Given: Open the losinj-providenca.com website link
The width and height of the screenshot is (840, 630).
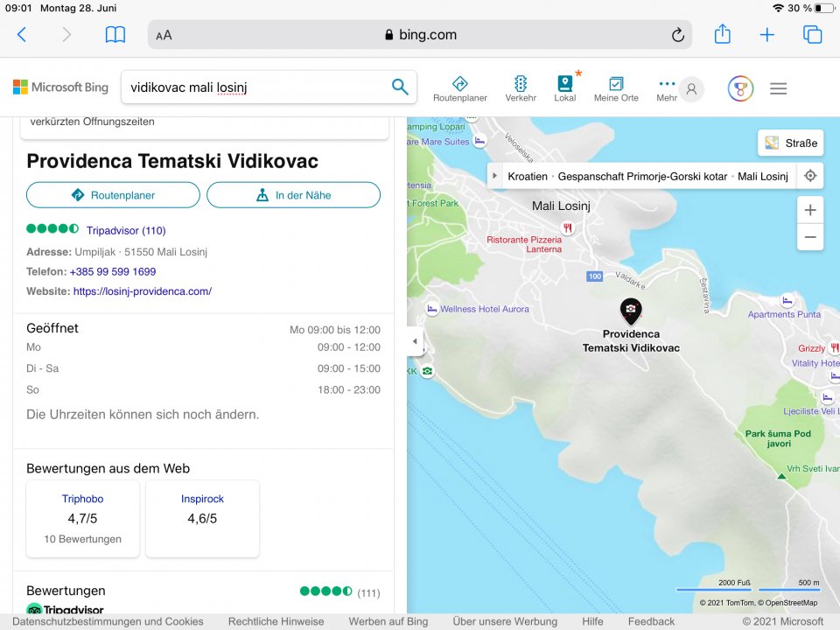Looking at the screenshot, I should tap(142, 291).
